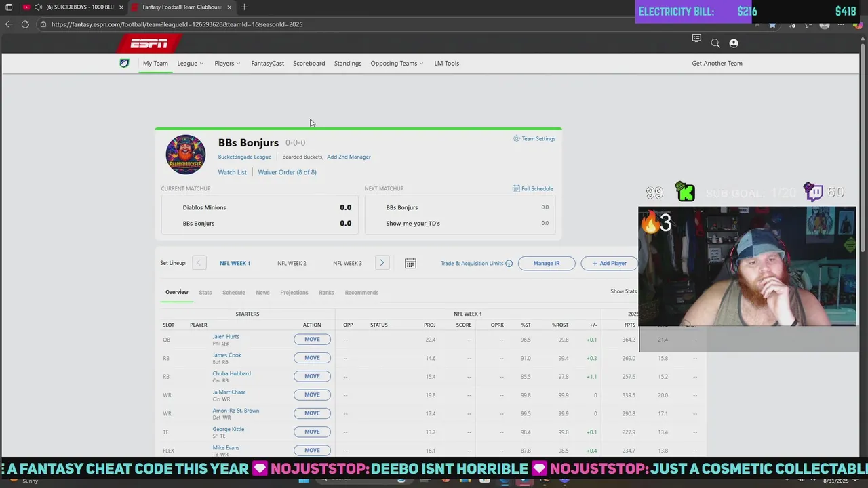Open FantasyCast page

click(x=268, y=64)
